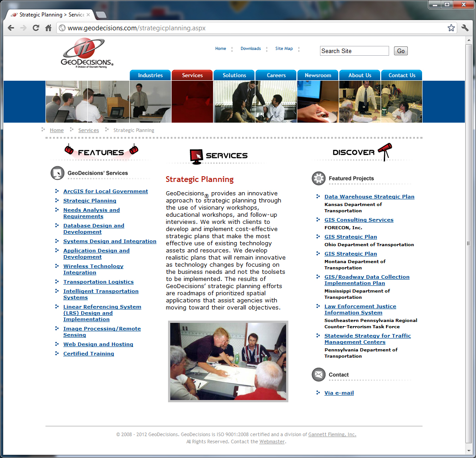Open ArcGIS for Local Government link

[x=106, y=191]
